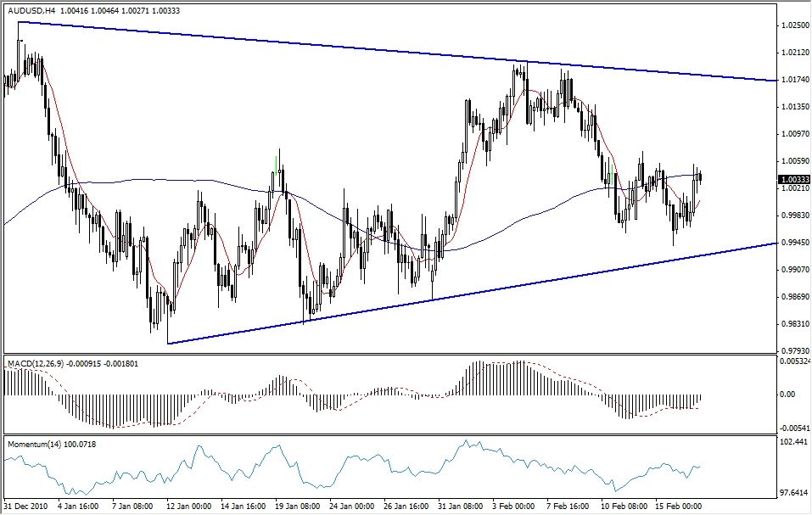Screen dimensions: 812x515
Task: Click the Momentum(14) indicator label
Action: [x=34, y=441]
